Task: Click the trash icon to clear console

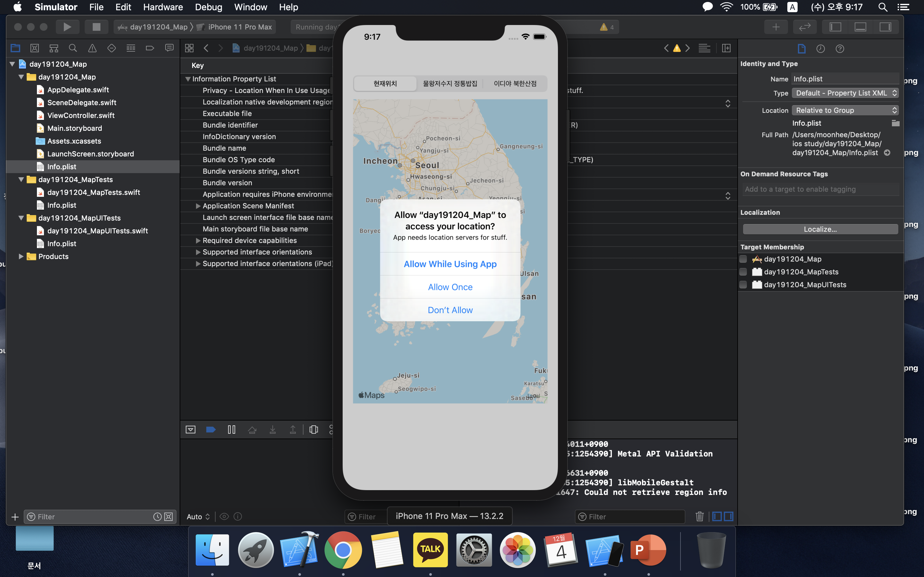Action: (699, 516)
